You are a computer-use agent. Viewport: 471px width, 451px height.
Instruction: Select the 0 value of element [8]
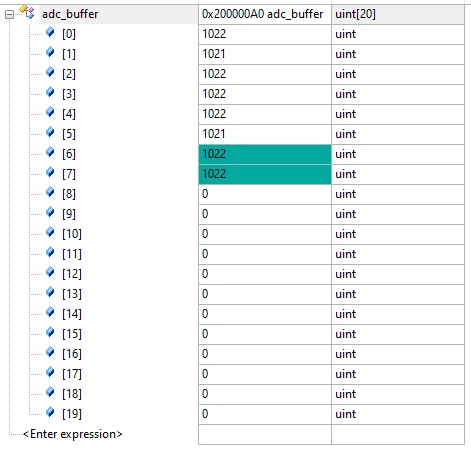[265, 194]
